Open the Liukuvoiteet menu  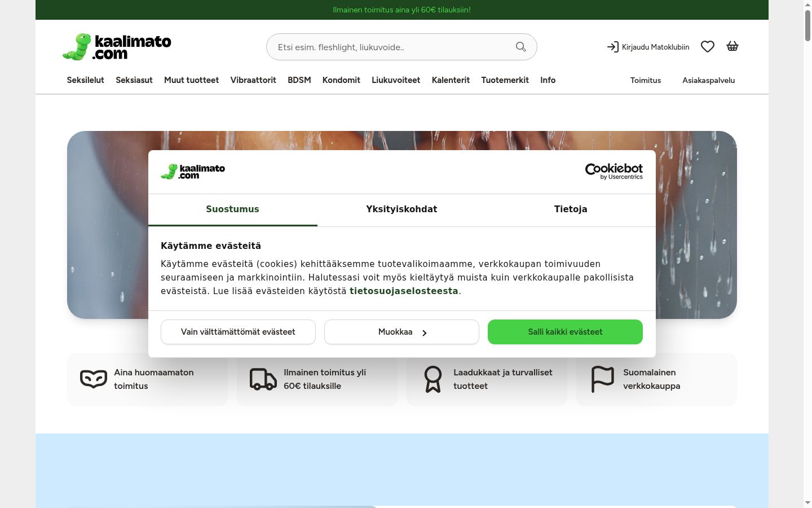coord(396,80)
